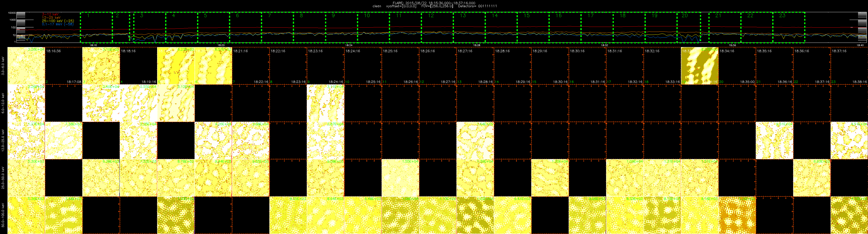Click the 'Detectors= 001111111' header text
The image size is (868, 234).
(477, 6)
